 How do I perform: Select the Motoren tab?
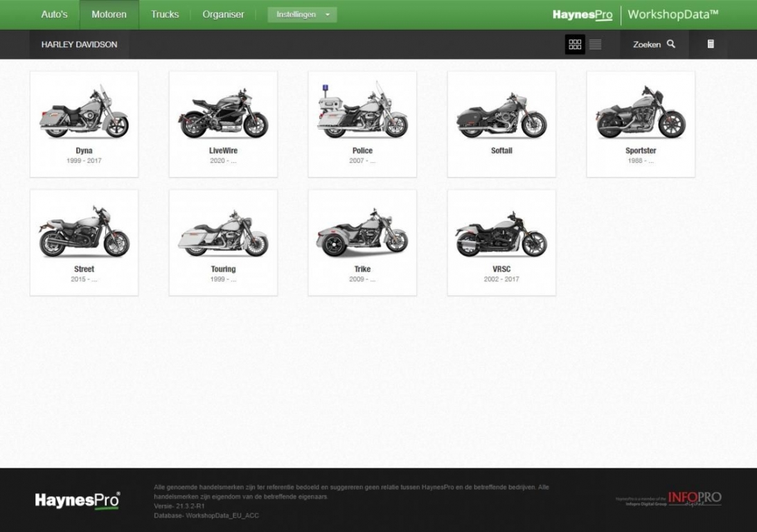coord(109,15)
